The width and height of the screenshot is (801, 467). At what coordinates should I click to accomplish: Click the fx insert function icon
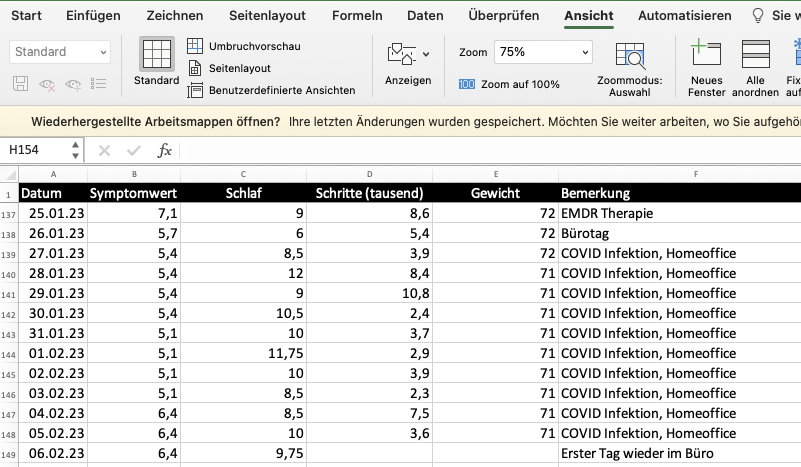(x=165, y=150)
